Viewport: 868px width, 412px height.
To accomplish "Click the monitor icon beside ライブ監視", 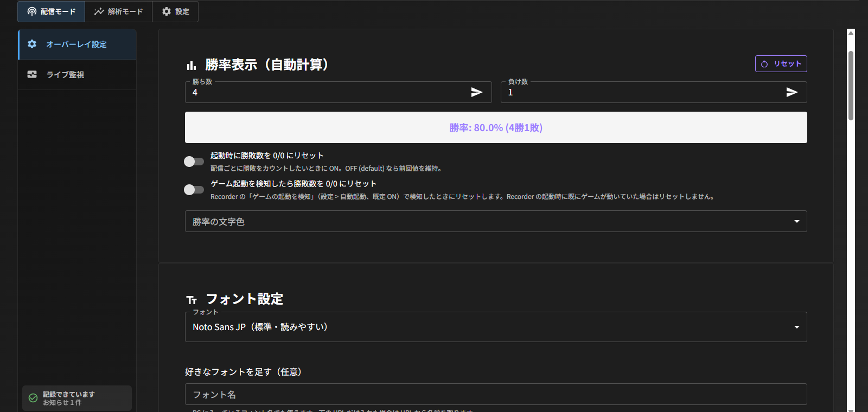I will click(x=32, y=74).
